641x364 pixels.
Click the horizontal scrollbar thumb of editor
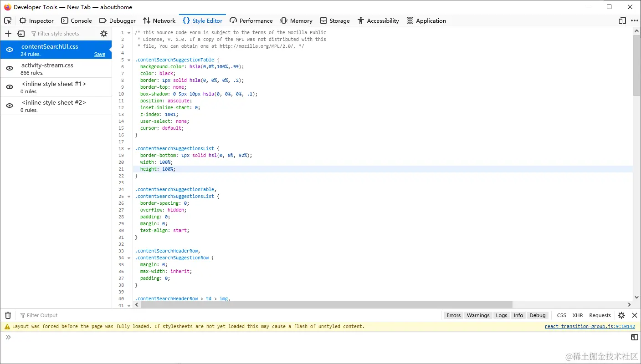327,304
